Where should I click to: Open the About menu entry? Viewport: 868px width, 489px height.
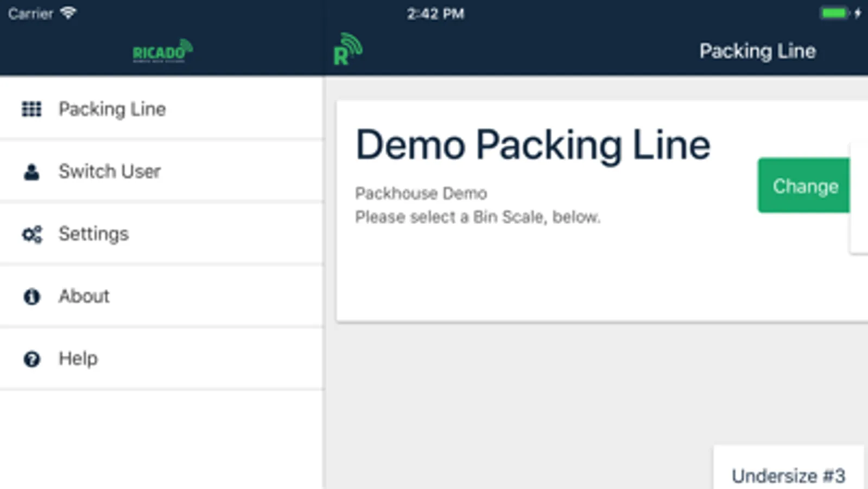(84, 297)
